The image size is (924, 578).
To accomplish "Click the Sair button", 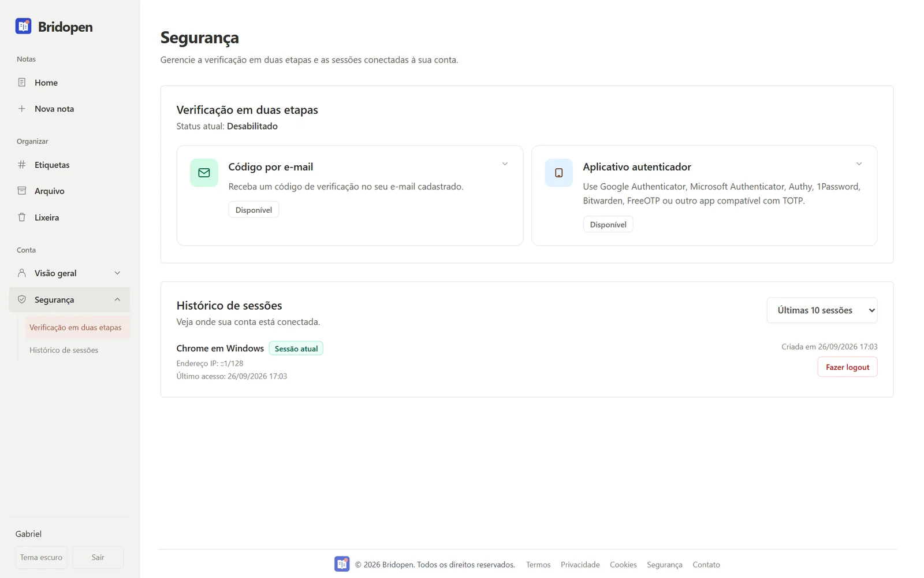I will 98,557.
